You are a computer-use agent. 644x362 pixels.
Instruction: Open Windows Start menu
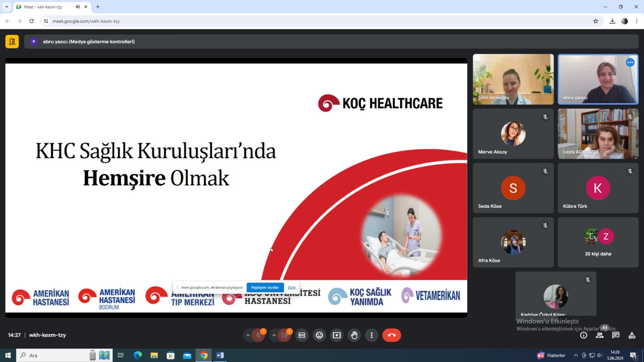click(x=8, y=355)
